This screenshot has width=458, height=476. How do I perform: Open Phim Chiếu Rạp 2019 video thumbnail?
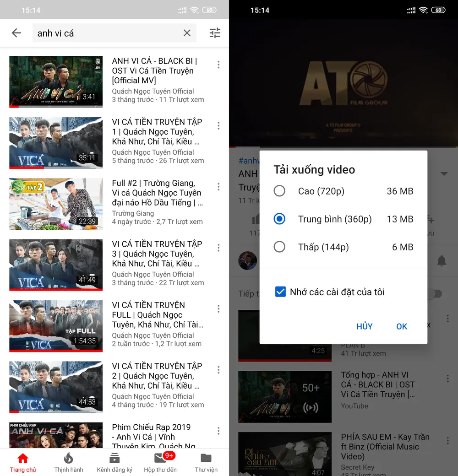[56, 435]
